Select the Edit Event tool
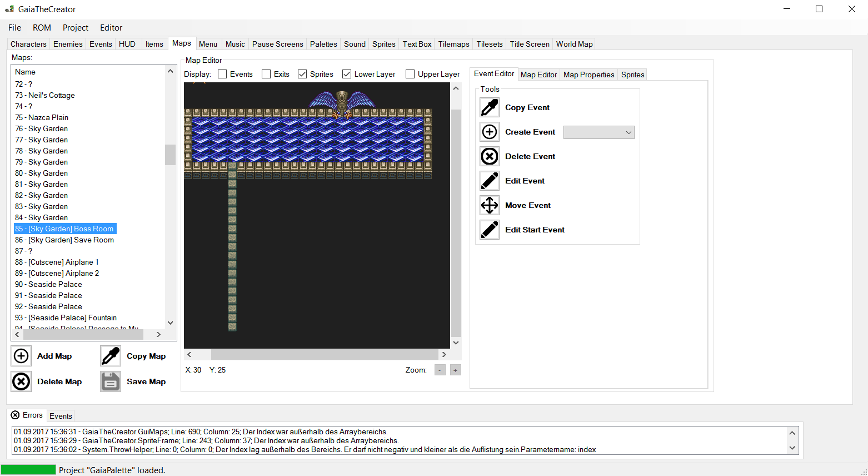This screenshot has width=868, height=476. coord(490,181)
